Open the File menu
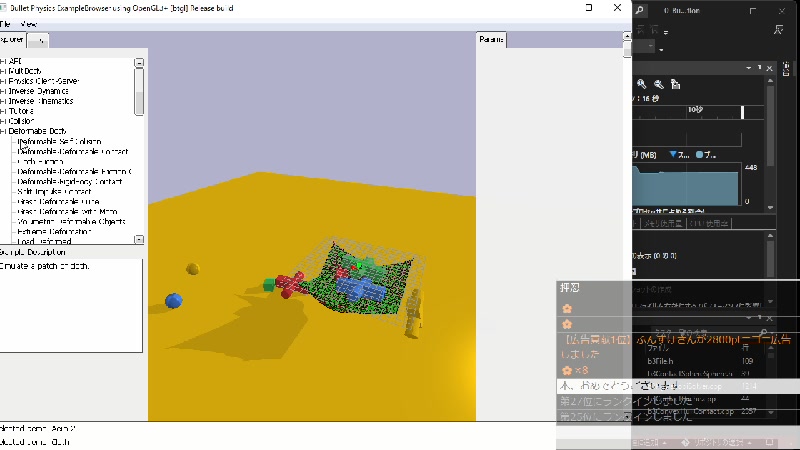 point(6,23)
